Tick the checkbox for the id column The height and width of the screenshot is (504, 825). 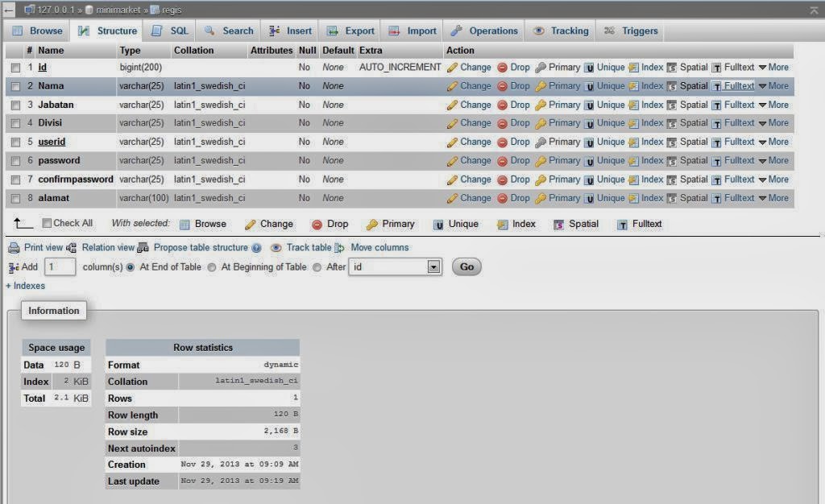point(16,68)
